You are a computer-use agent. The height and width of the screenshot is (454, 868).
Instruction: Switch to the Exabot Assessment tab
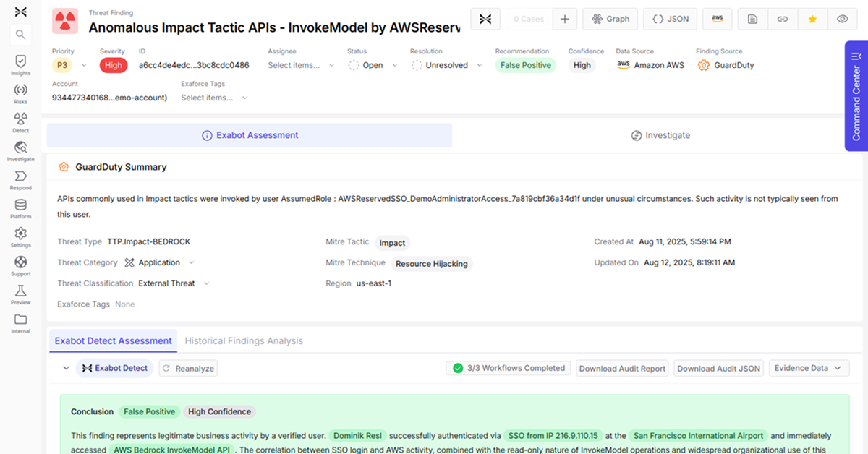click(250, 135)
